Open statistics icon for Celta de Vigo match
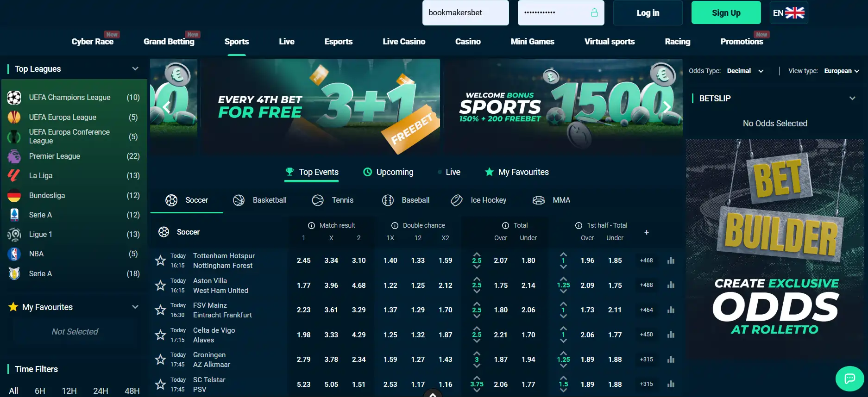 click(x=671, y=335)
